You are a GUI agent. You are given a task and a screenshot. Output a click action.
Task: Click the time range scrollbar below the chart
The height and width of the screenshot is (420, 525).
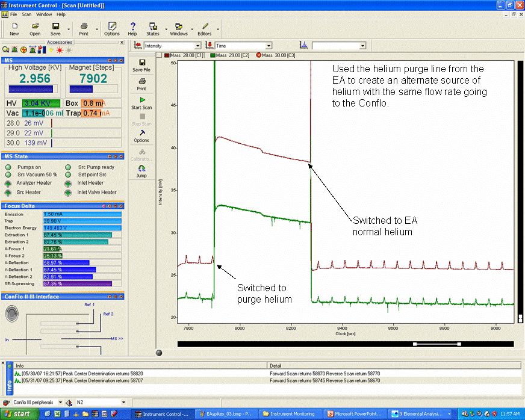[x=346, y=344]
